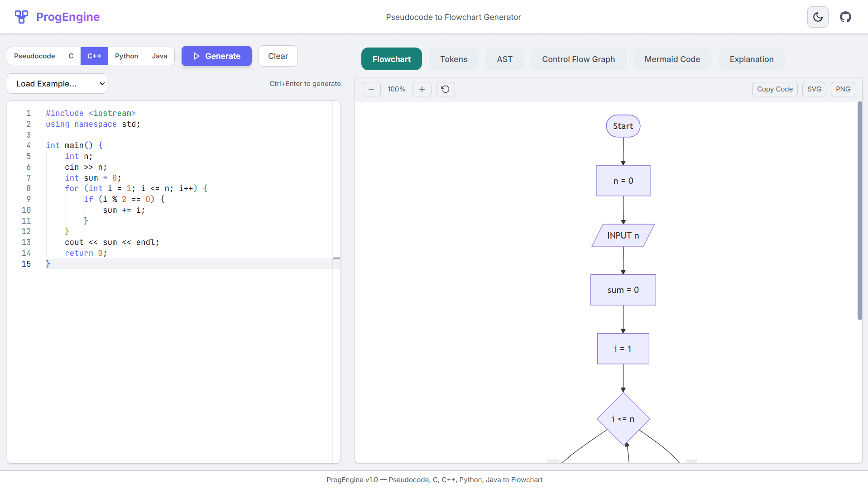The height and width of the screenshot is (488, 868).
Task: Click code line 'return 0;'
Action: coord(86,253)
